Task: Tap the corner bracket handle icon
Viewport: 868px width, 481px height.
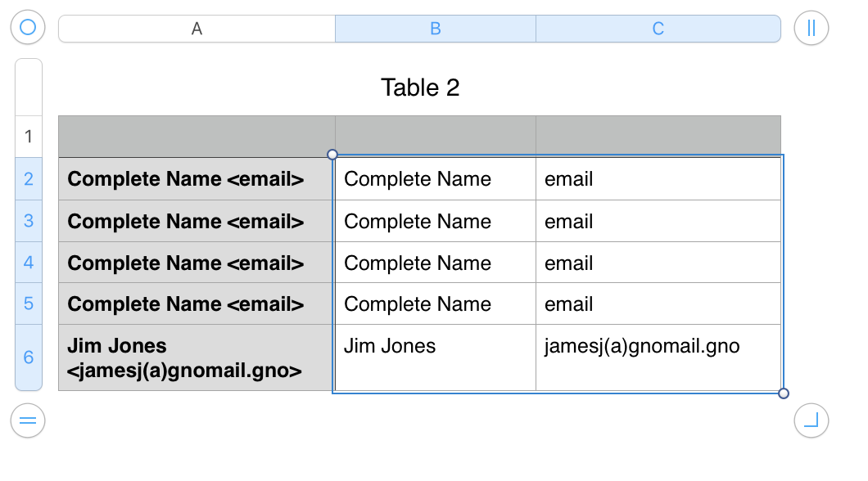Action: [x=810, y=420]
